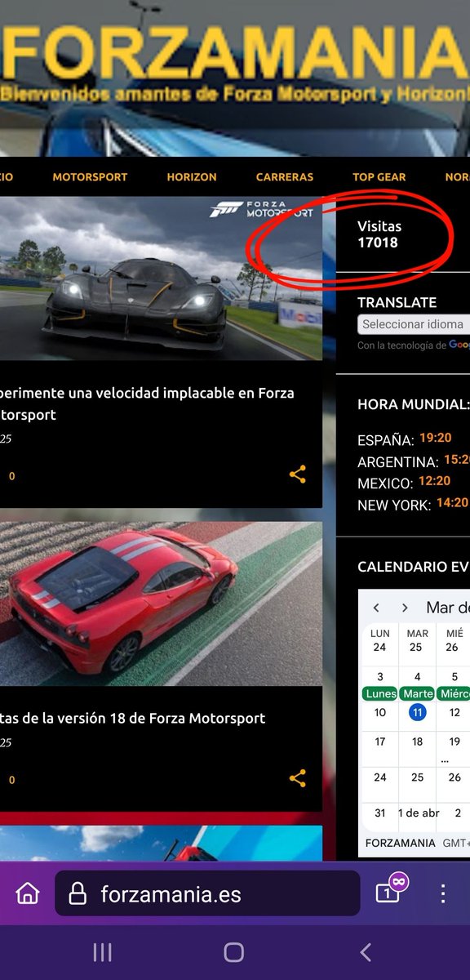Open the black Koenigsegg article image
The height and width of the screenshot is (980, 470).
pos(161,278)
